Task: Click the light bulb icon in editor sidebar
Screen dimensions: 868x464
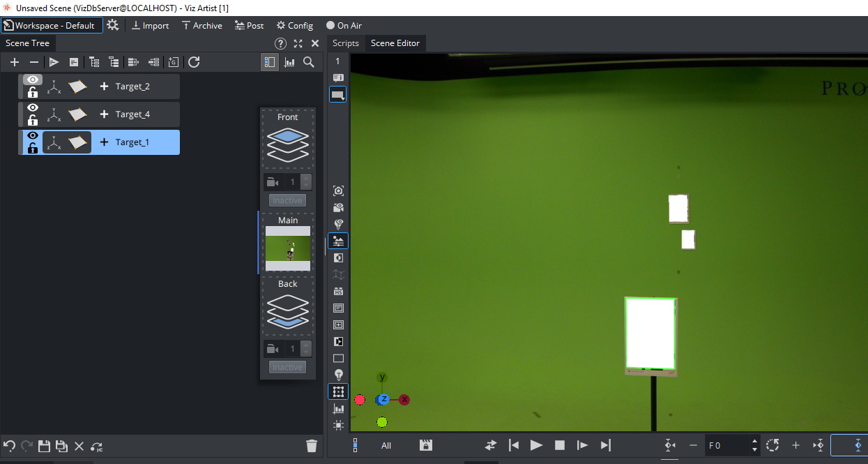Action: [x=338, y=375]
